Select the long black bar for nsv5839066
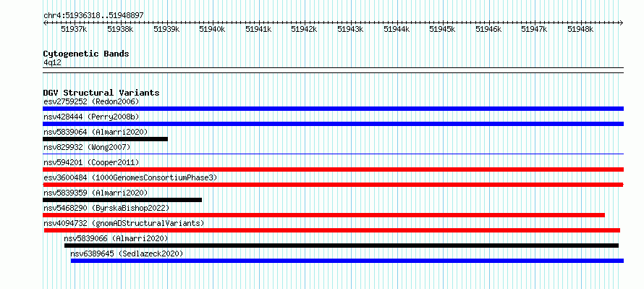 (x=342, y=246)
